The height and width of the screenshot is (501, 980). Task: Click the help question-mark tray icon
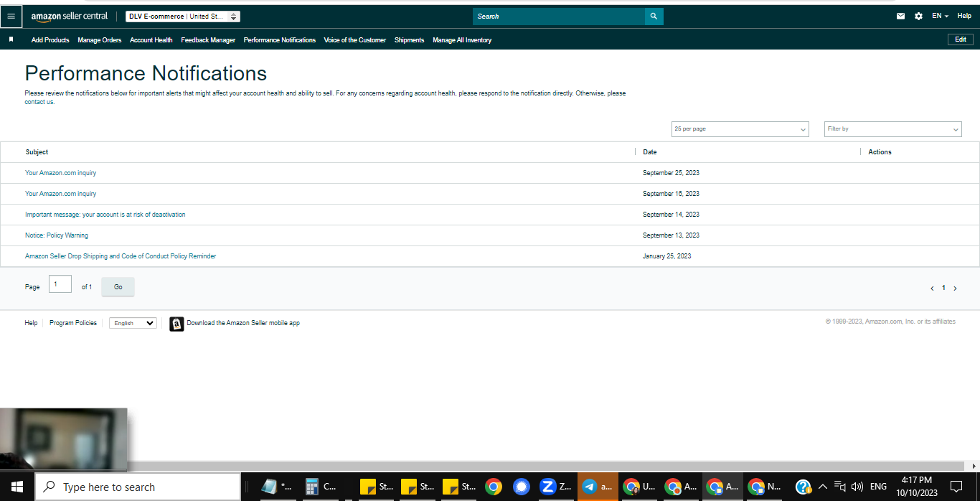[x=804, y=487]
